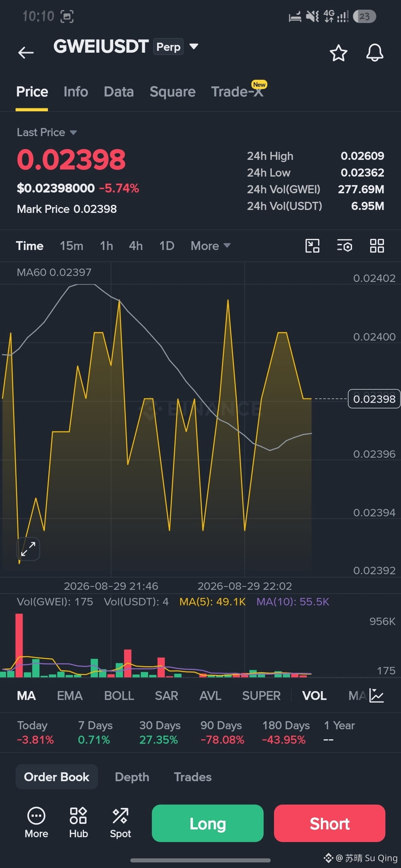
Task: Select the 1D chart interval
Action: pyautogui.click(x=167, y=246)
